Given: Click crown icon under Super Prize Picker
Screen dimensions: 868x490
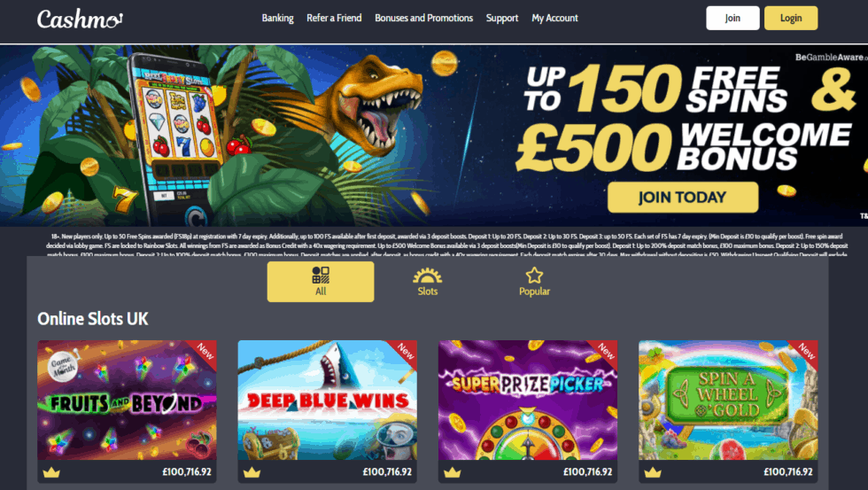Looking at the screenshot, I should (453, 472).
